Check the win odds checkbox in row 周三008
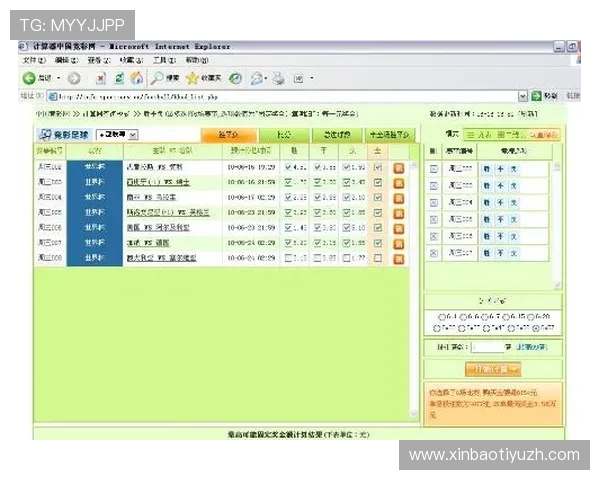This screenshot has height=480, width=600. [x=289, y=258]
